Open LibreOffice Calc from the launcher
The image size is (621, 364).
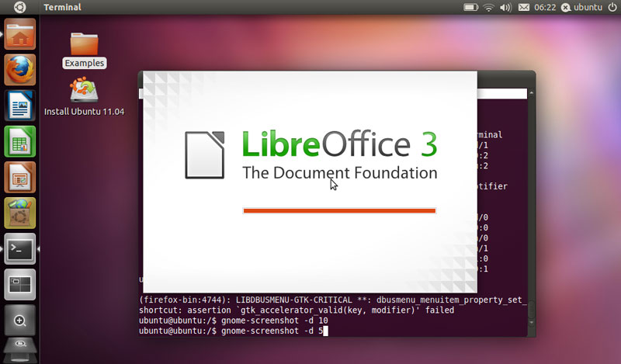pyautogui.click(x=19, y=141)
